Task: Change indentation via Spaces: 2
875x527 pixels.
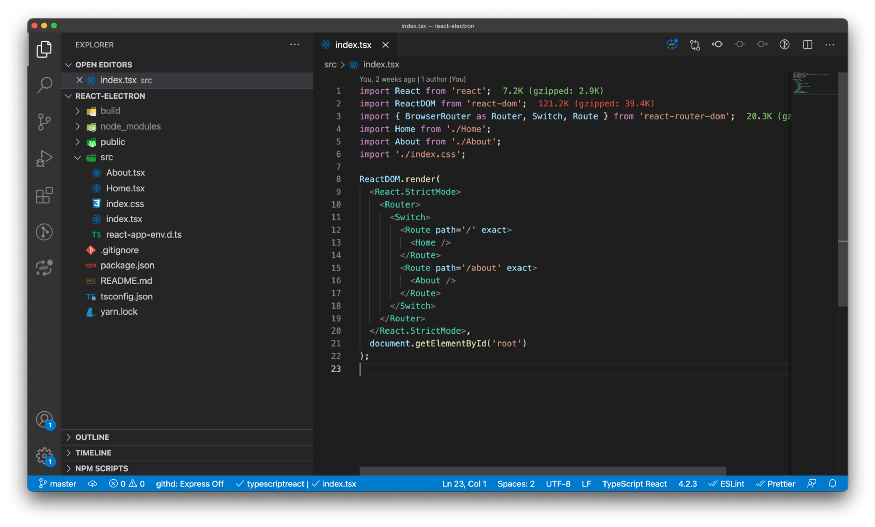Action: point(516,484)
